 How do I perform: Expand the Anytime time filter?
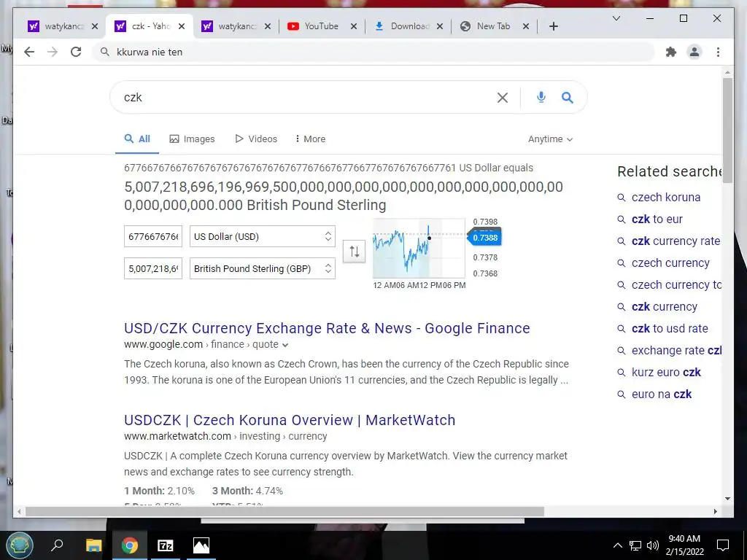click(x=550, y=139)
